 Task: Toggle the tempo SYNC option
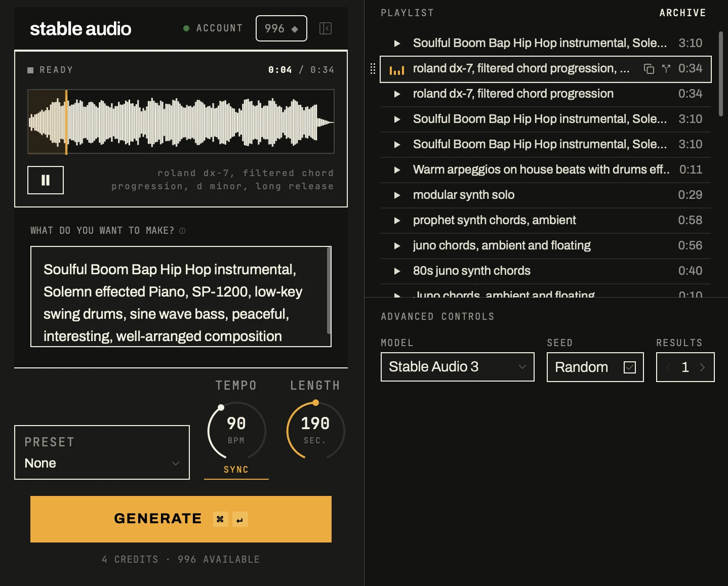point(236,470)
